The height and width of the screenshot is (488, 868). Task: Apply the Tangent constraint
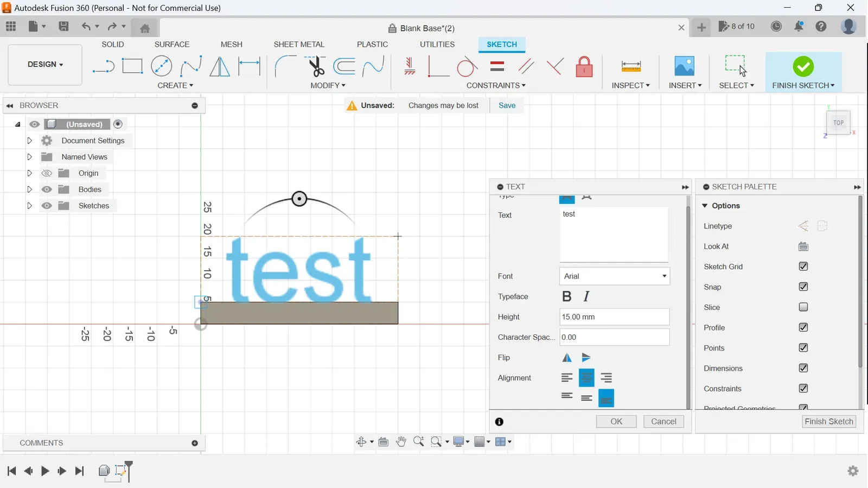[467, 67]
